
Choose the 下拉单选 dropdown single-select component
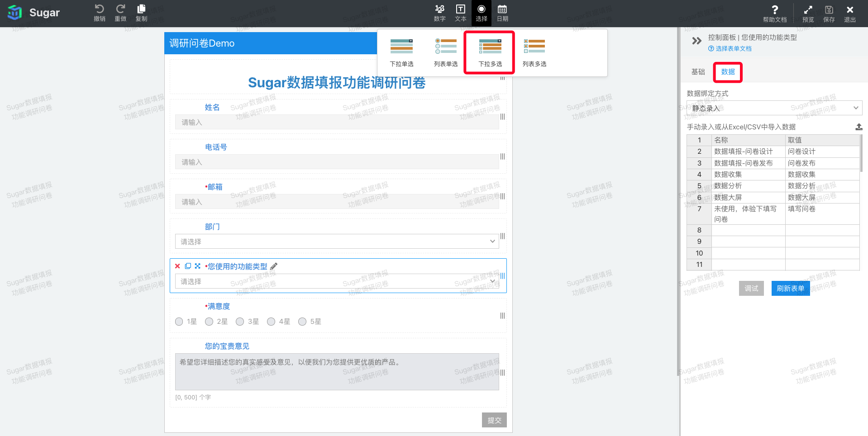coord(401,52)
